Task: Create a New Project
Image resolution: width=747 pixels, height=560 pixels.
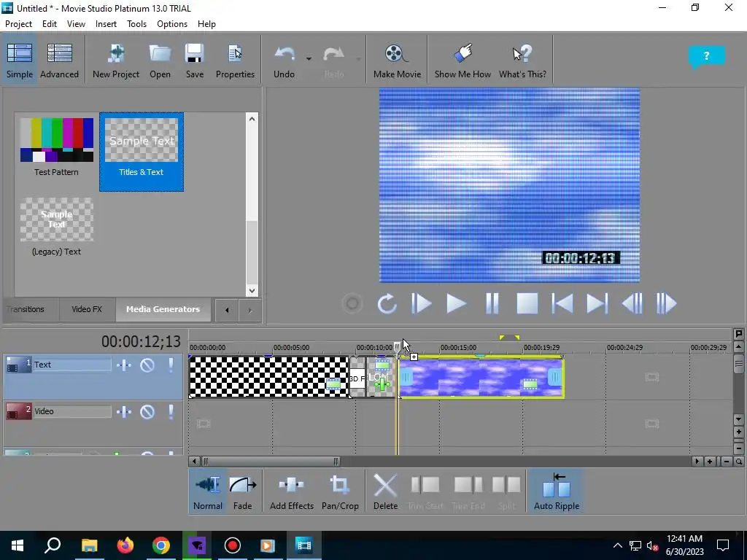Action: click(116, 60)
